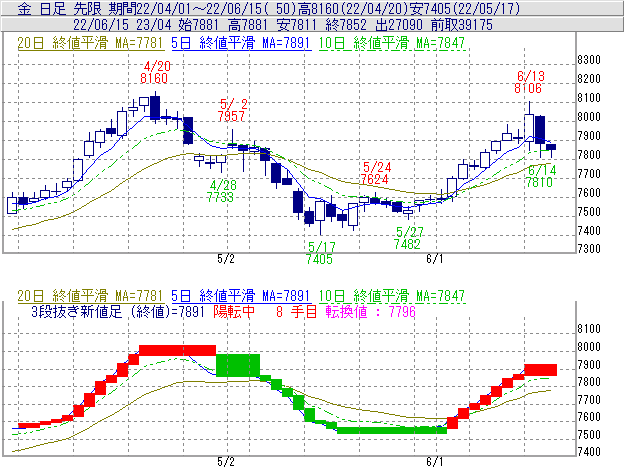Select the lower chart's 5日 終値平滑 MA=7891 legend
The image size is (624, 475).
coord(241,296)
